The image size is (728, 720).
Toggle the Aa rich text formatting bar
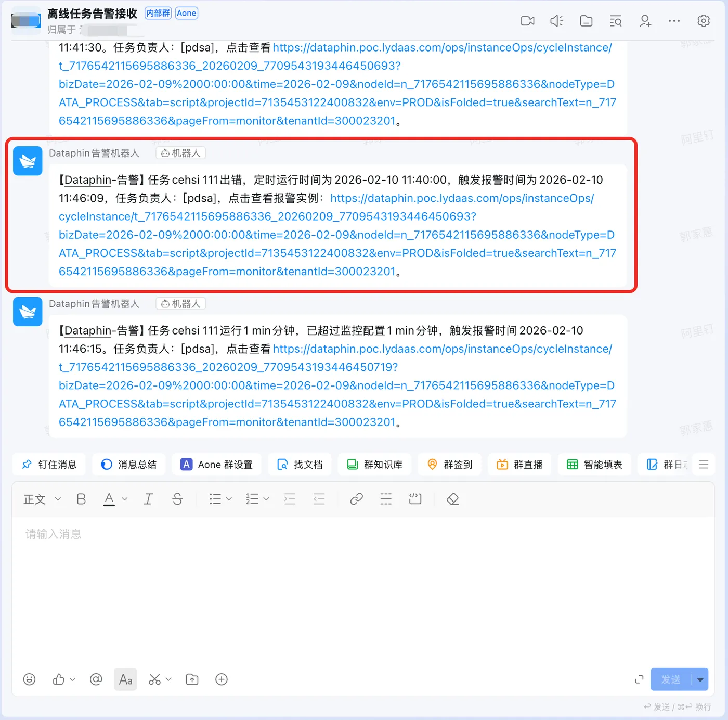pos(125,679)
